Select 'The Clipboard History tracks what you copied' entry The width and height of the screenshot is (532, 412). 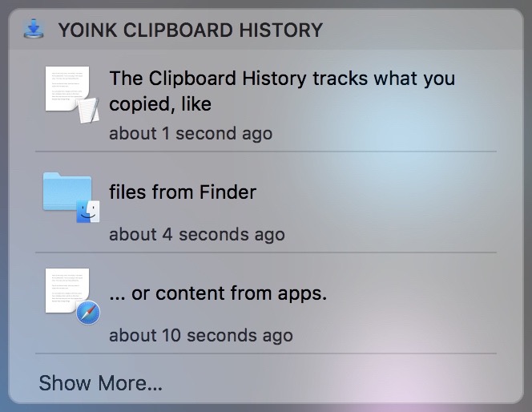coord(266,101)
